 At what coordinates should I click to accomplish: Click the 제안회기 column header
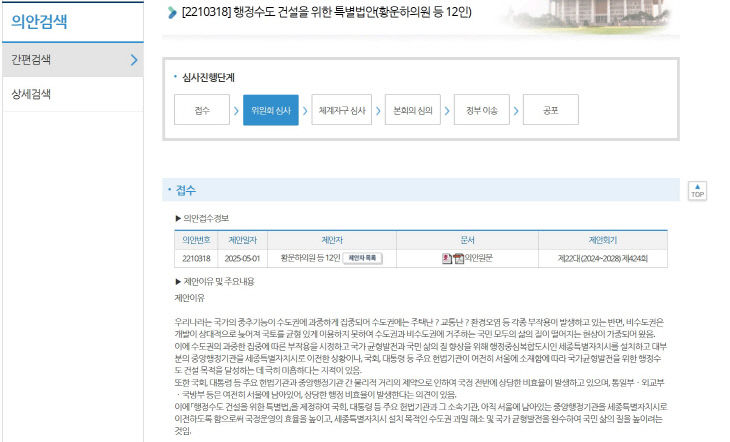click(603, 240)
